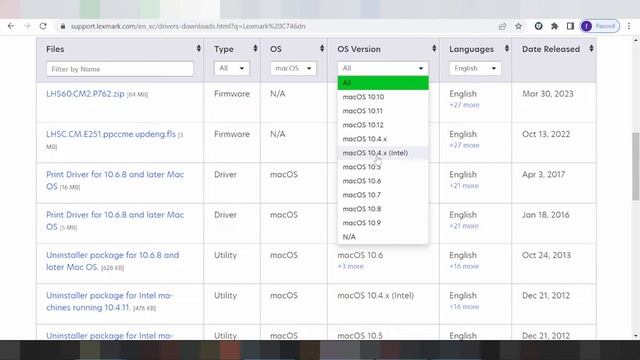640x360 pixels.
Task: Reload the page with the refresh icon
Action: (x=43, y=26)
